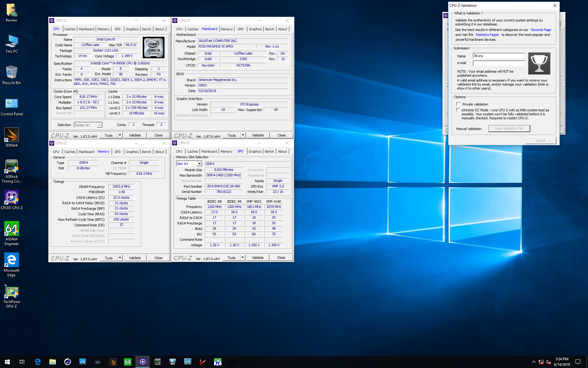Viewport: 588px width, 368px height.
Task: Launch the 3DMark desktop shortcut
Action: (x=12, y=138)
